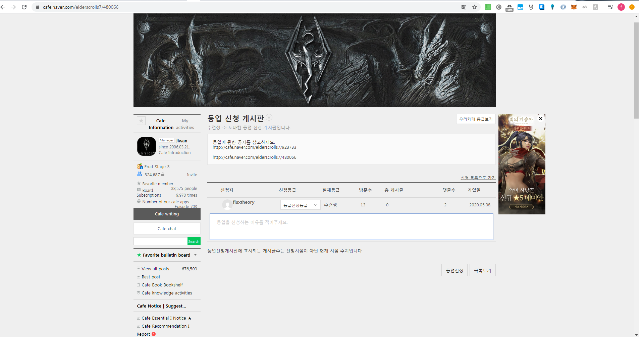The width and height of the screenshot is (644, 337).
Task: Follow the 신청 목록으로 가기 link
Action: (x=478, y=178)
